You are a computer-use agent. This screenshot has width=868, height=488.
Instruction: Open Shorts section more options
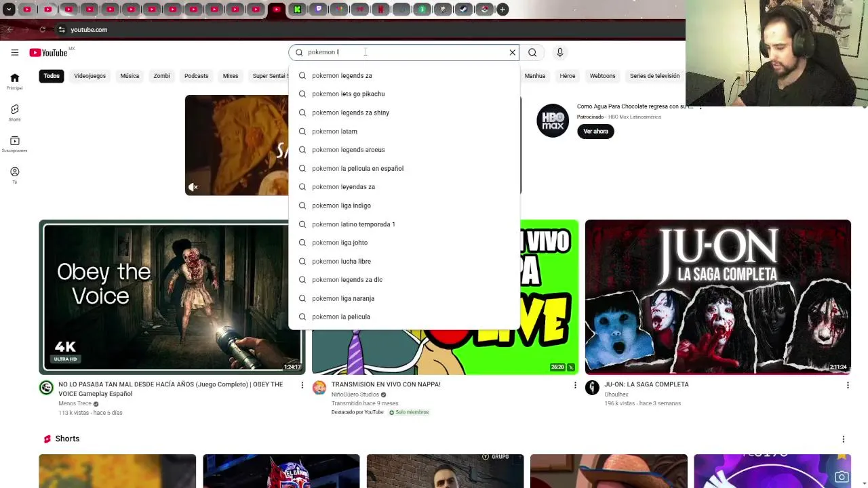843,439
